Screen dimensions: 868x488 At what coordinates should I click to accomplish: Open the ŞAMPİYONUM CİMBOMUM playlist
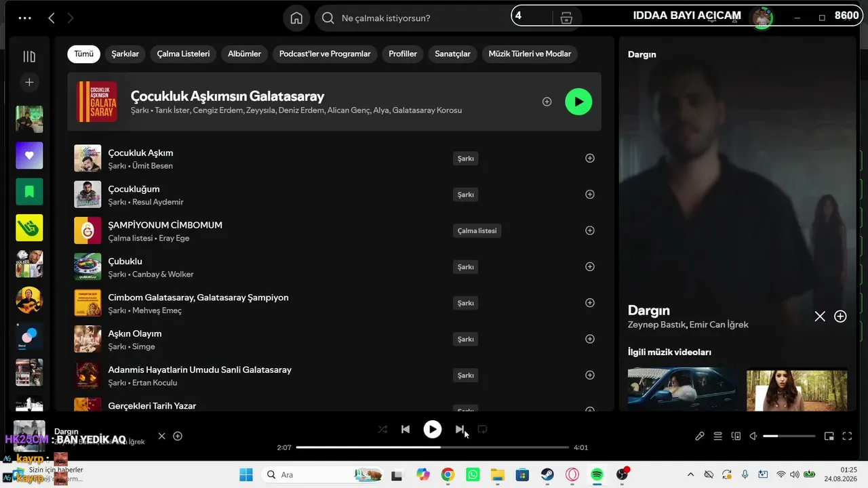point(165,225)
